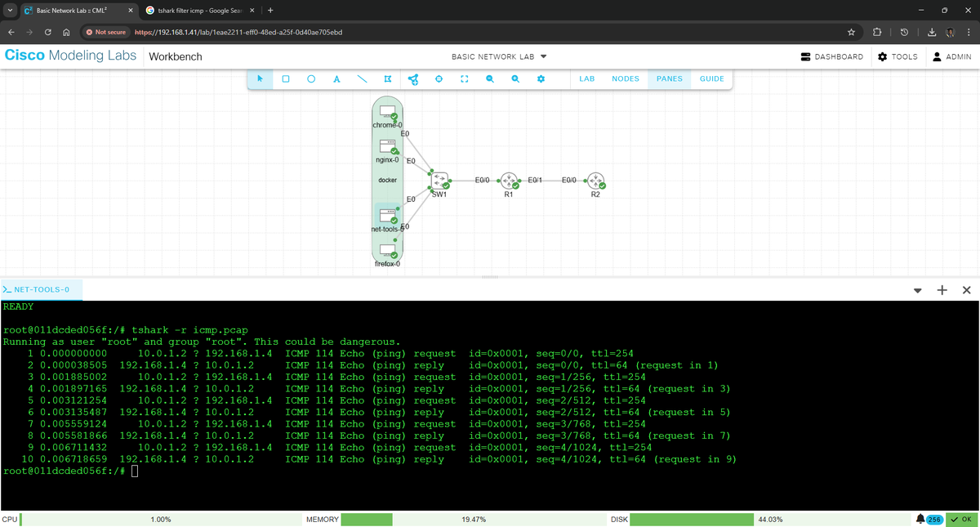Select the net-tools-0 node
Screen dimensions: 980x527
387,215
